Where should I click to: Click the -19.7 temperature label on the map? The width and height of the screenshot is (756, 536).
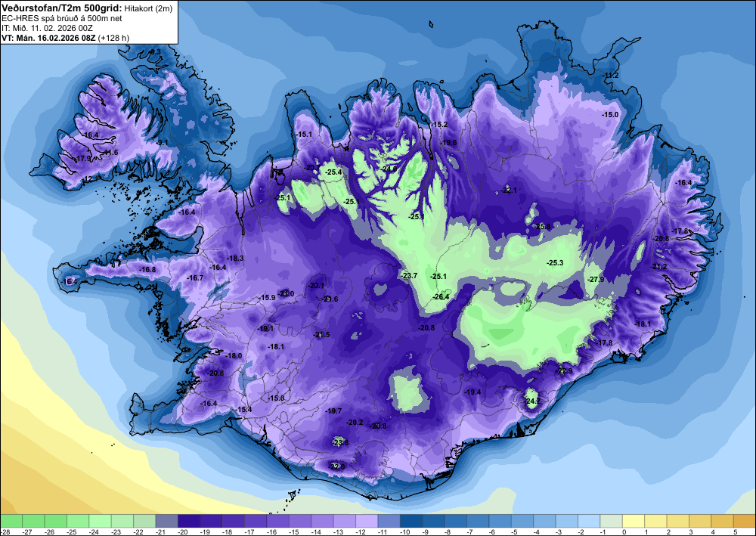coord(333,411)
